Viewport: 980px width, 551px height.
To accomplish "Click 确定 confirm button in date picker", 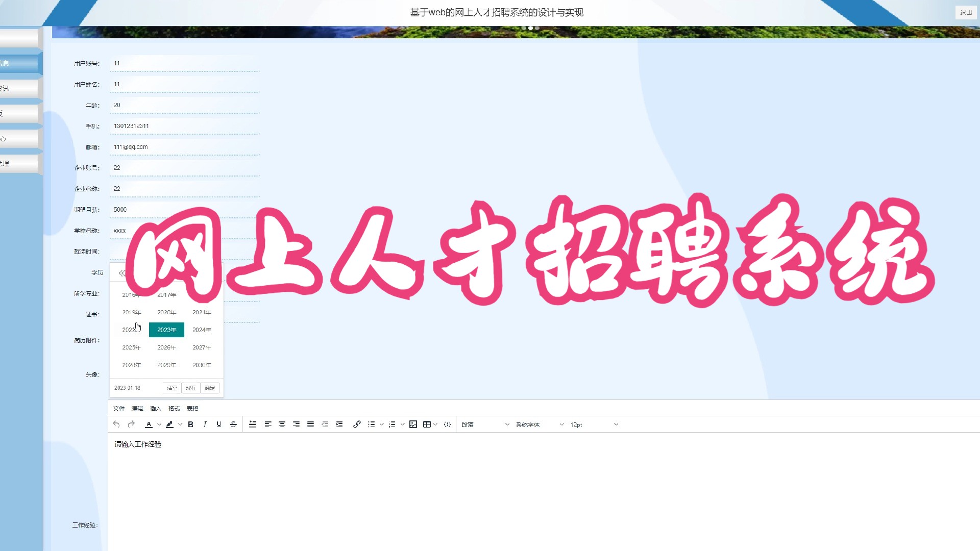I will (210, 388).
